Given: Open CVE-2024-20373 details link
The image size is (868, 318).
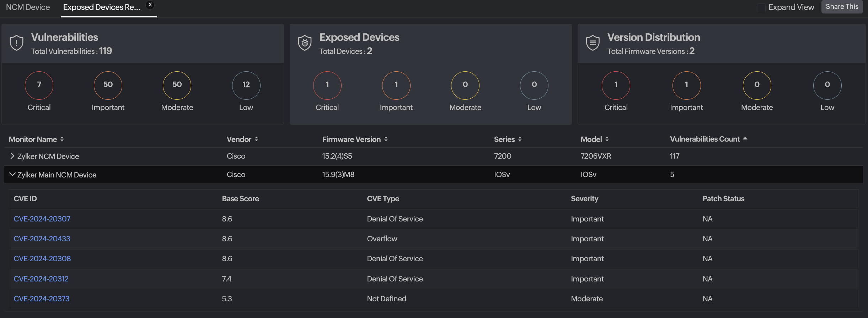Looking at the screenshot, I should [x=42, y=299].
